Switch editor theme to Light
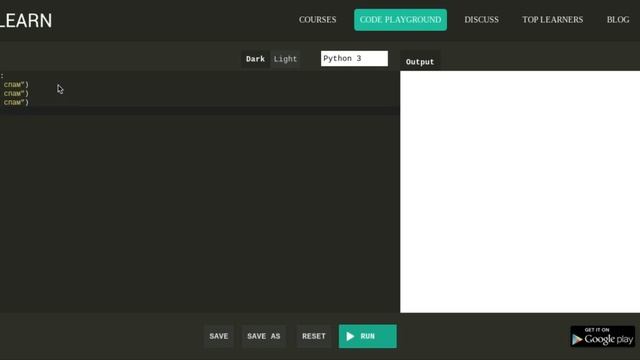640x360 pixels. pos(285,59)
